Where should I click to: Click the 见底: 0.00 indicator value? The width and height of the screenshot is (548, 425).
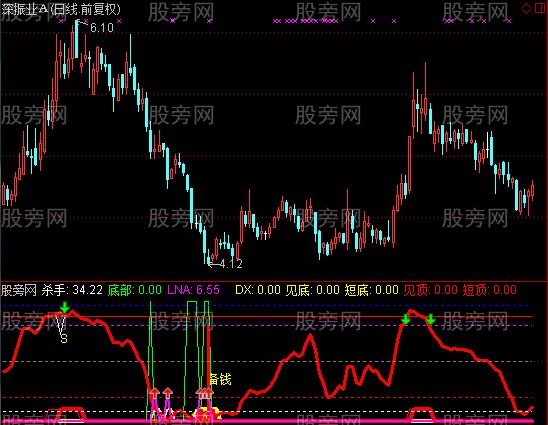tap(312, 290)
